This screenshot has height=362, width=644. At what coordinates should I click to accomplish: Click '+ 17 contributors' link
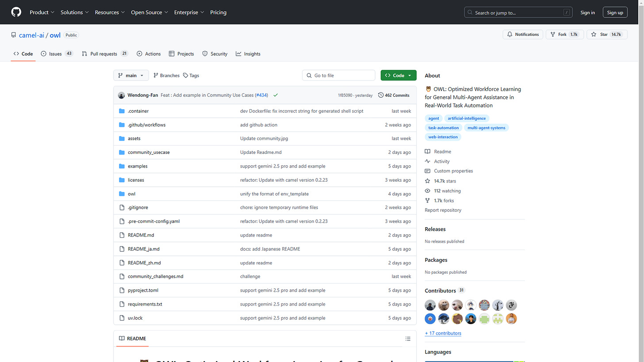coord(443,333)
